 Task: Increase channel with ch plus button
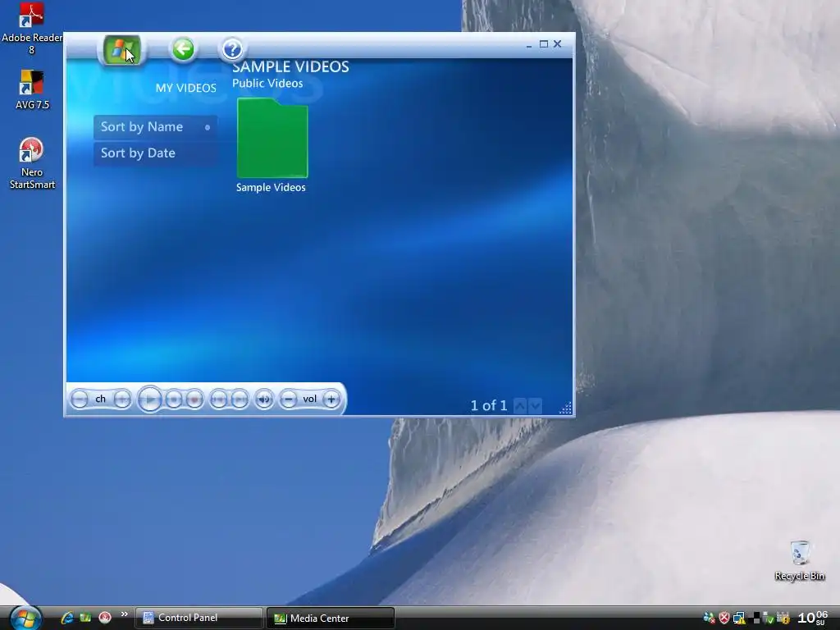coord(122,399)
